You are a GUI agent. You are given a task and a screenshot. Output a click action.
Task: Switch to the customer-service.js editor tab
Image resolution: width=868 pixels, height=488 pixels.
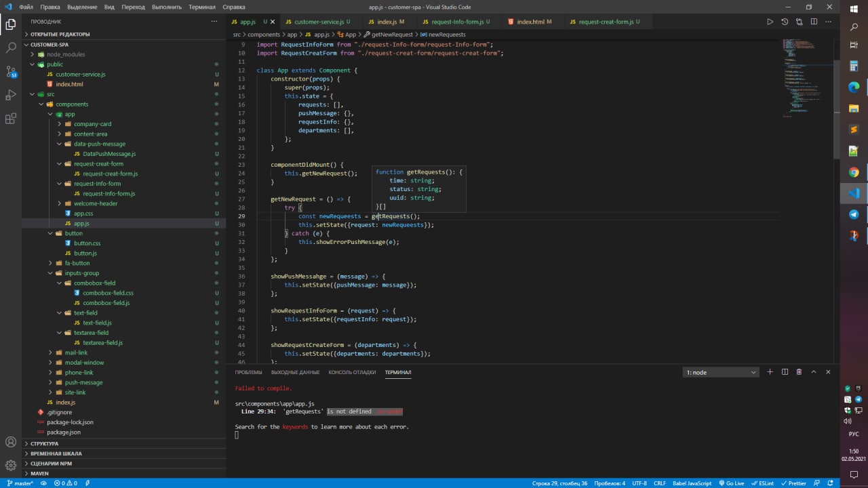pyautogui.click(x=318, y=22)
